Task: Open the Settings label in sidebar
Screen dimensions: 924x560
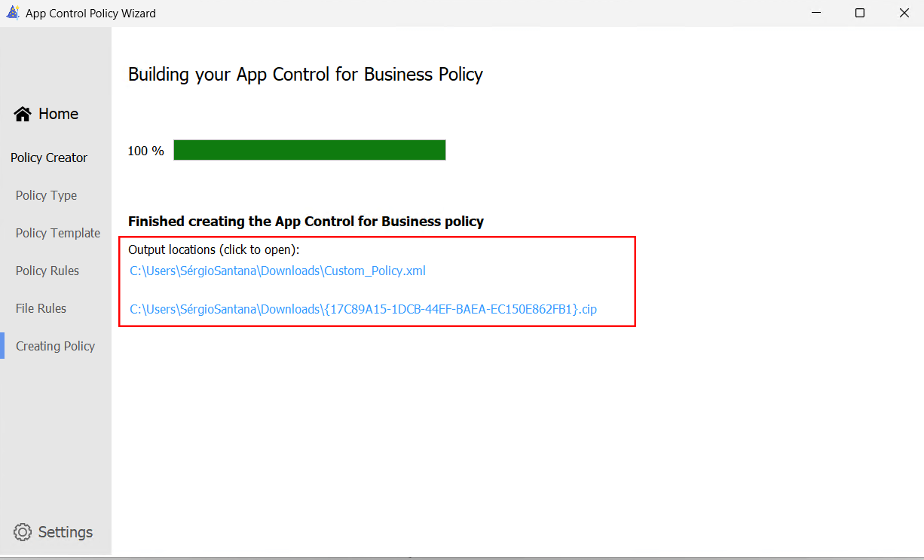Action: (x=66, y=532)
